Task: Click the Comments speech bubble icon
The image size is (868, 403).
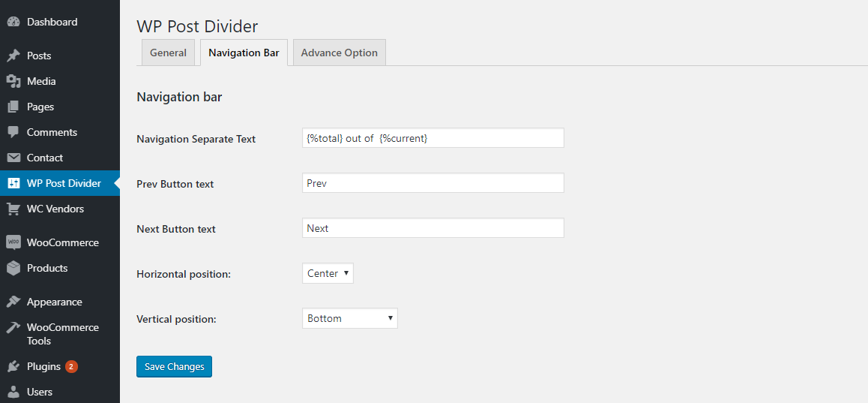Action: [x=13, y=132]
